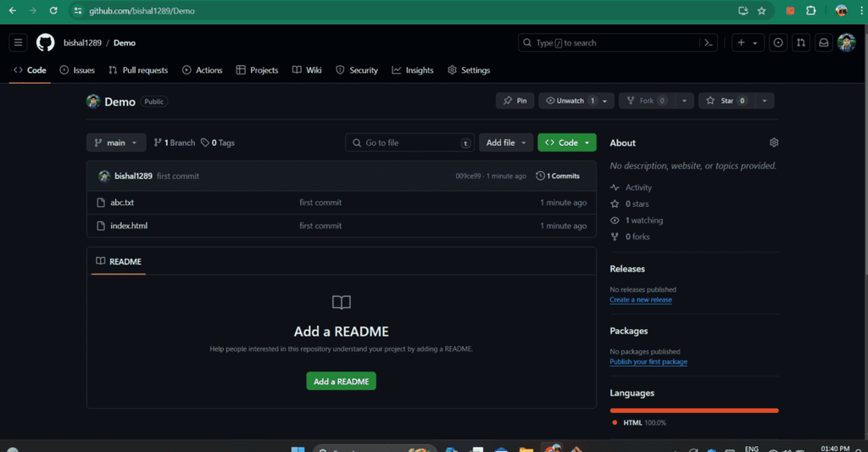Open the 1 Commits history link

pyautogui.click(x=558, y=176)
